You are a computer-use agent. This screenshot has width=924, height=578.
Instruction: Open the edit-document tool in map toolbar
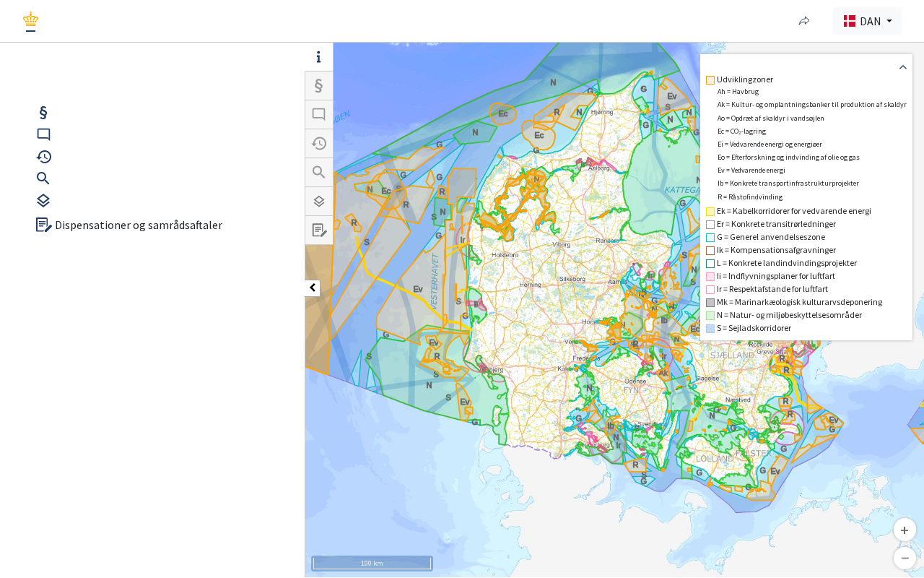pos(318,230)
